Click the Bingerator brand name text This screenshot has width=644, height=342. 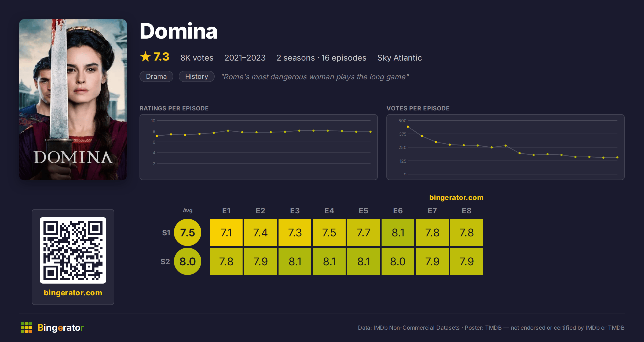(61, 328)
